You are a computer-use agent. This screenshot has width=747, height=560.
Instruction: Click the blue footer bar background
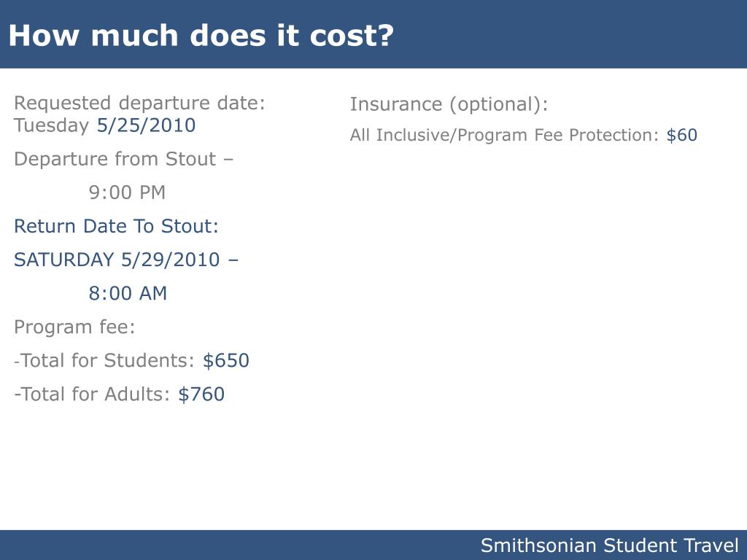tap(239, 545)
